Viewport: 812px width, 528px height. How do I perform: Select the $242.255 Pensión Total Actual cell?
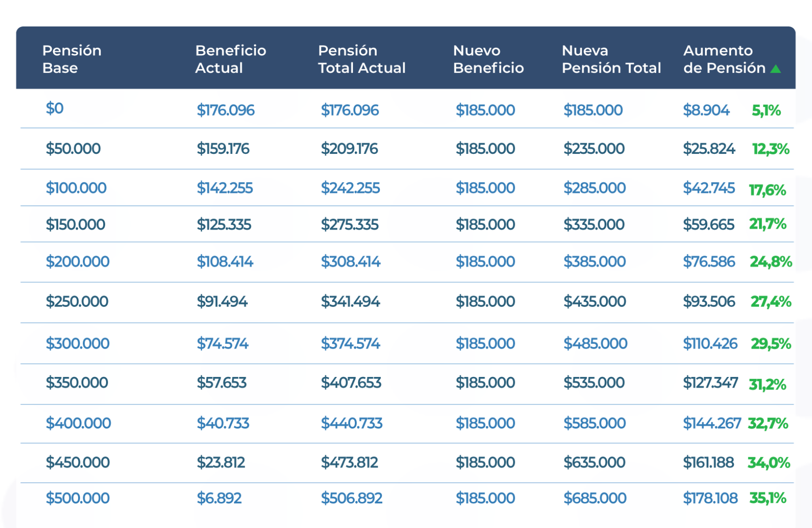coord(350,188)
